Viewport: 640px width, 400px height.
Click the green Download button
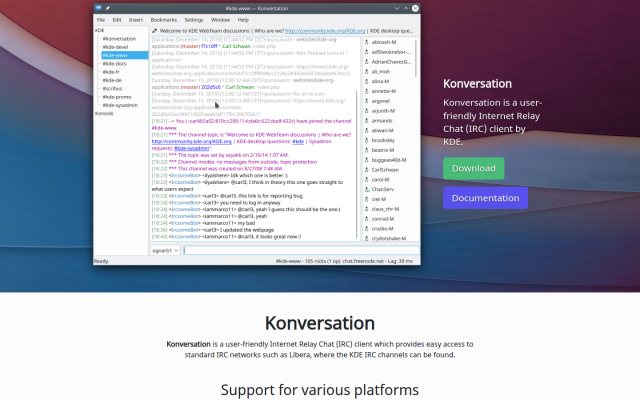(x=473, y=168)
